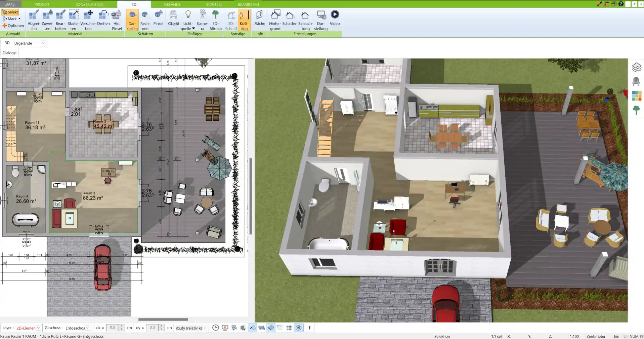644x339 pixels.
Task: Click the dx input field
Action: pyautogui.click(x=112, y=328)
